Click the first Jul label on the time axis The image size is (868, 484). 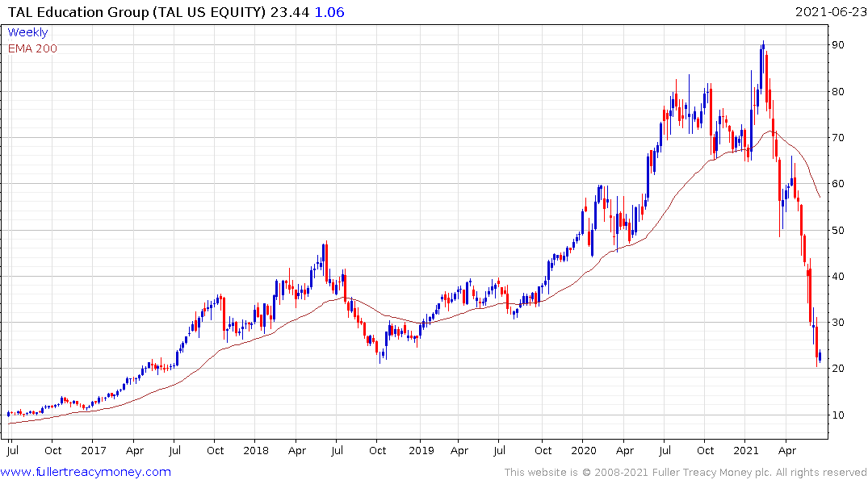click(x=12, y=450)
